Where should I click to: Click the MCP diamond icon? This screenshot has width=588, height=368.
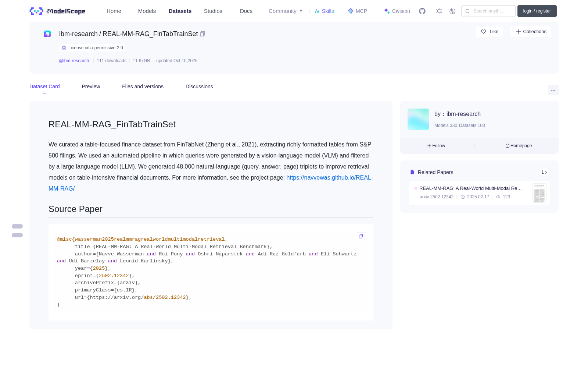coord(351,11)
